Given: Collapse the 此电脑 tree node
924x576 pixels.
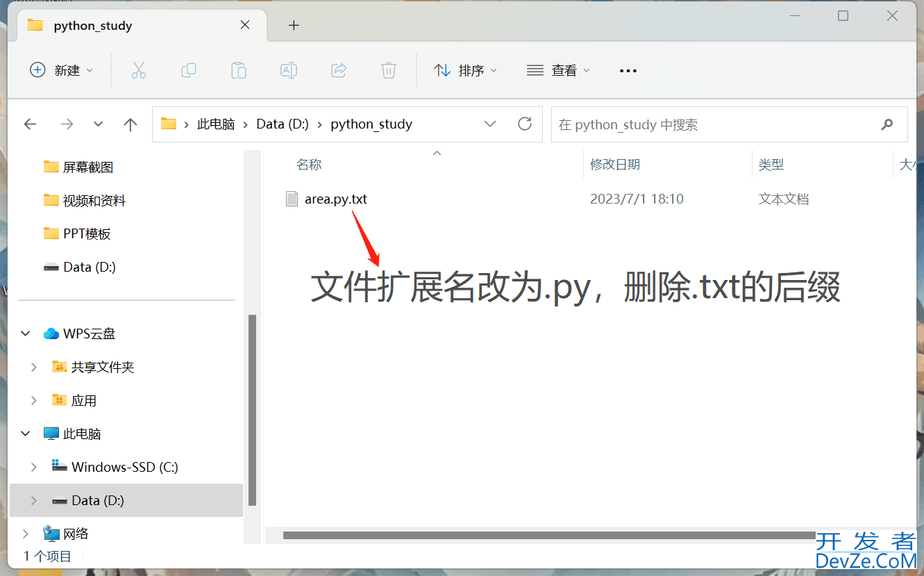Looking at the screenshot, I should coord(26,434).
